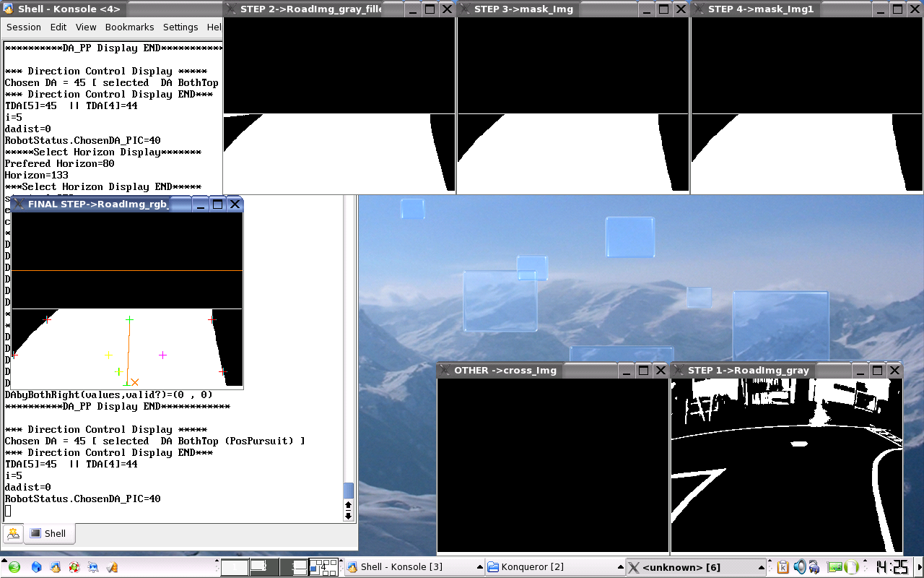Open window menu icon of STEP 3 window

point(466,9)
